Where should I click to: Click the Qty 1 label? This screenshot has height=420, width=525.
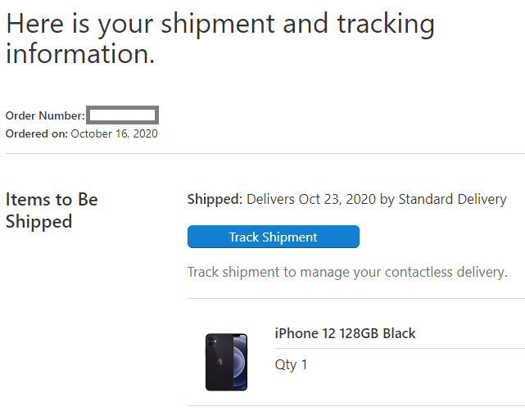(291, 364)
